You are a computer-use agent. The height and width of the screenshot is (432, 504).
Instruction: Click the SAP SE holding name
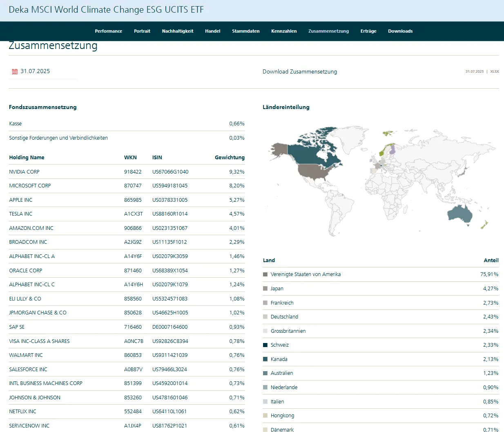(x=17, y=327)
